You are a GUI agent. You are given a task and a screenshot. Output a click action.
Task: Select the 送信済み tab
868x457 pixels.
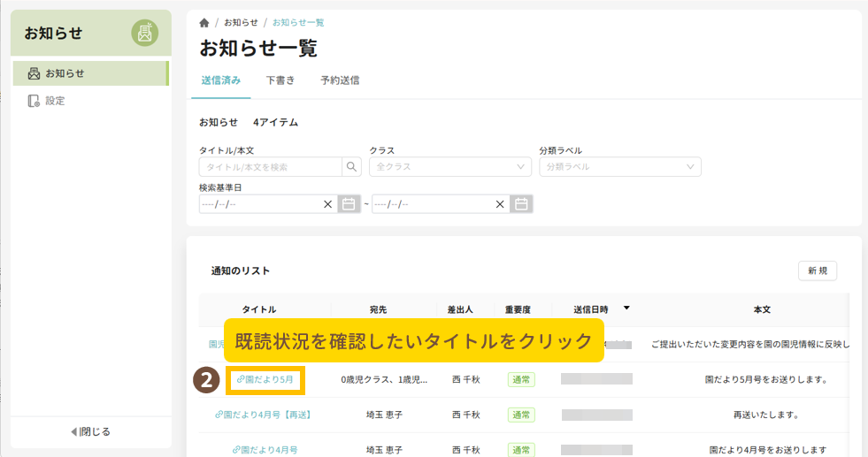[220, 80]
